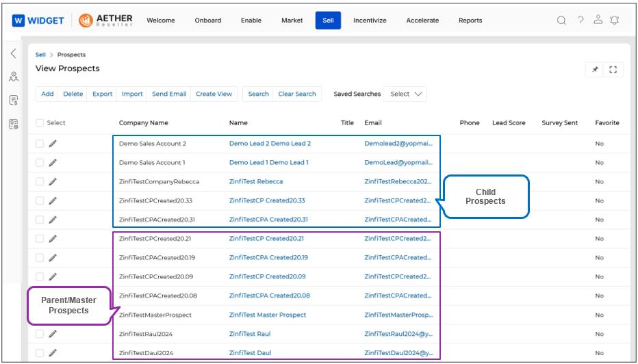Open the Saved Searches Select dropdown
This screenshot has height=364, width=638.
tap(405, 94)
